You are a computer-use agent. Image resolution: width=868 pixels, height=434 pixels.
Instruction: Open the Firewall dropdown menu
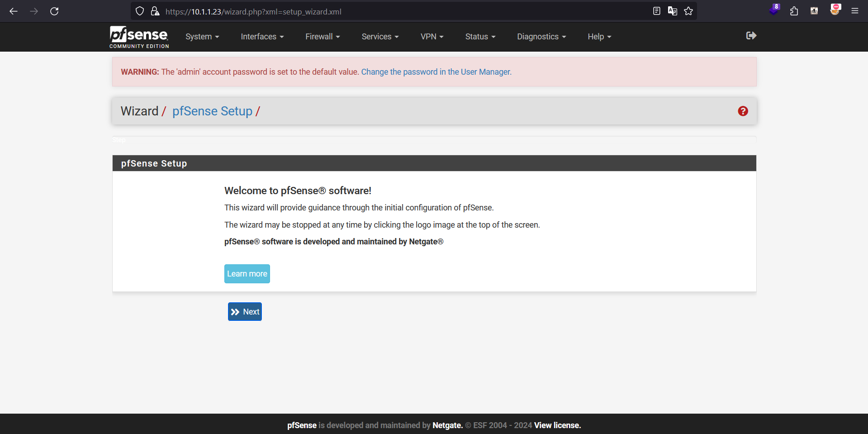(323, 37)
